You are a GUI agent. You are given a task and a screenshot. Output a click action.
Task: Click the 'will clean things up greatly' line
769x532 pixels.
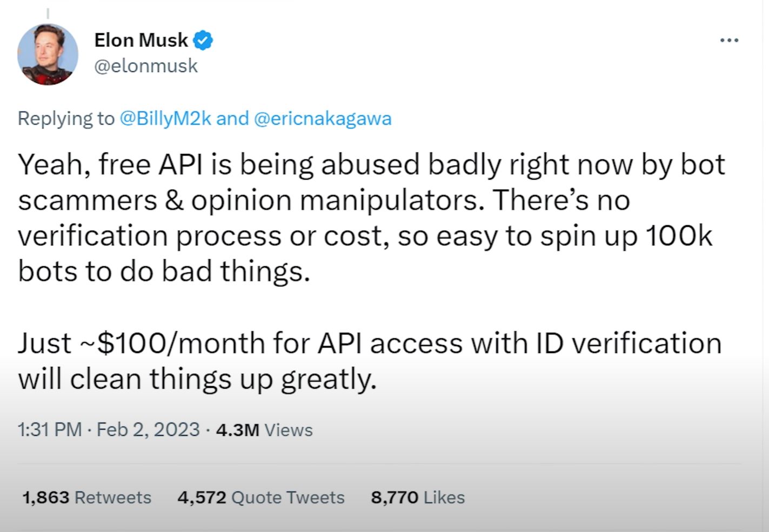(x=197, y=379)
